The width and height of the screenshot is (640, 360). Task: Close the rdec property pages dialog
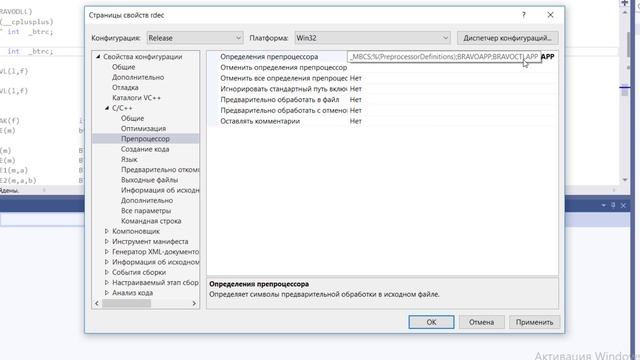tap(550, 15)
